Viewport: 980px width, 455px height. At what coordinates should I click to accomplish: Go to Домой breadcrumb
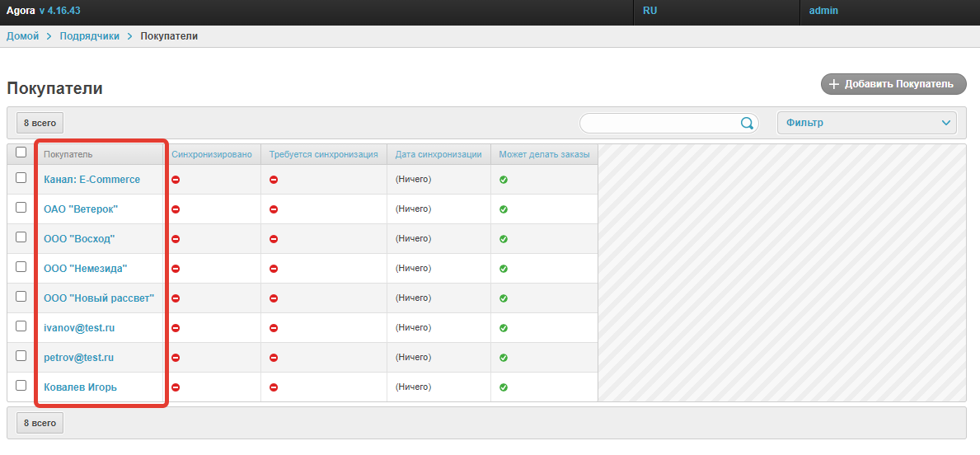tap(23, 36)
